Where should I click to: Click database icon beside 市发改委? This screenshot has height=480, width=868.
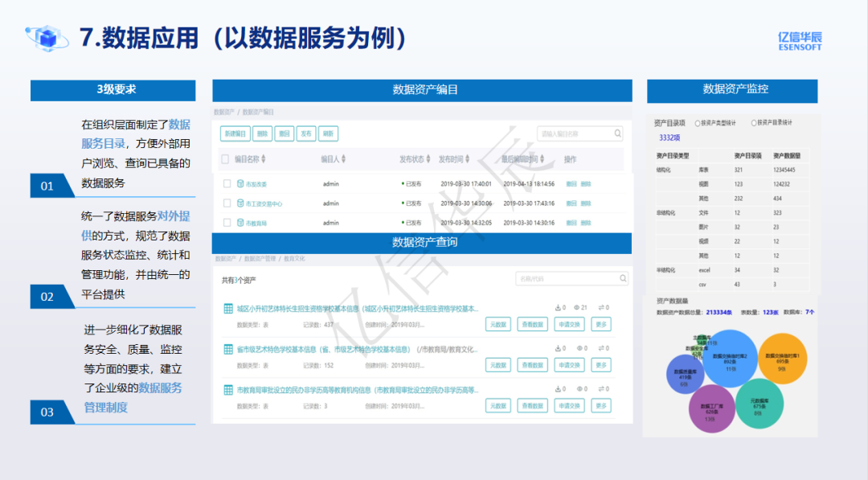tap(239, 184)
